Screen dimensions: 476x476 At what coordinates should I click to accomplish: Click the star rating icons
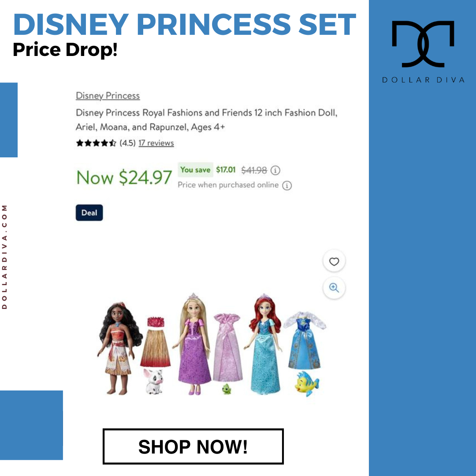coord(96,143)
